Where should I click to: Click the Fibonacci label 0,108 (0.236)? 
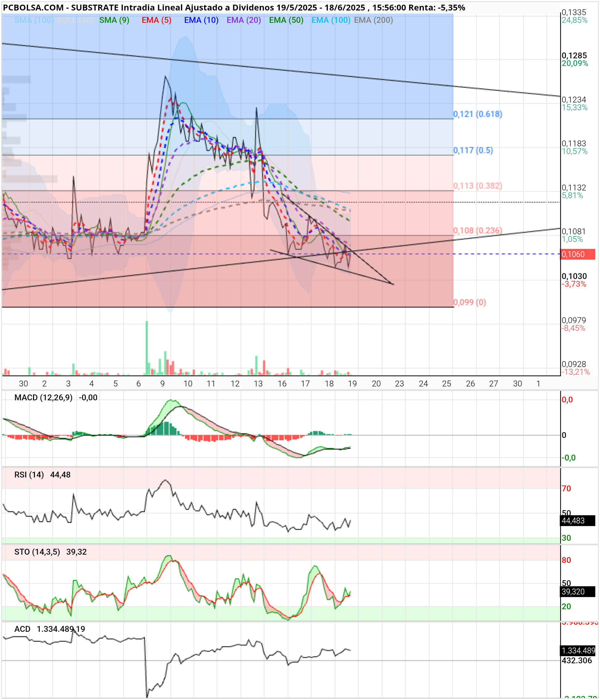pyautogui.click(x=478, y=231)
